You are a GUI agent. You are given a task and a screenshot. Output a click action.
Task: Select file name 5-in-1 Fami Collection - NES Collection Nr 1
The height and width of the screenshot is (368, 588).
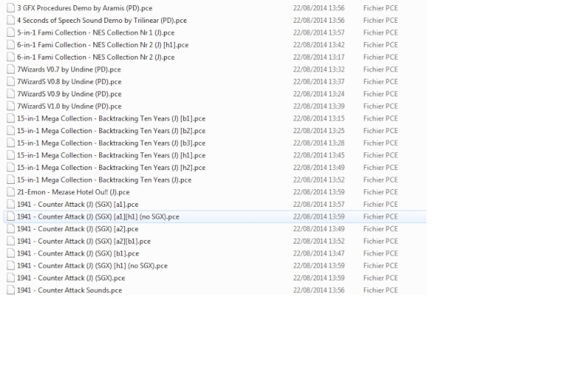click(x=96, y=32)
